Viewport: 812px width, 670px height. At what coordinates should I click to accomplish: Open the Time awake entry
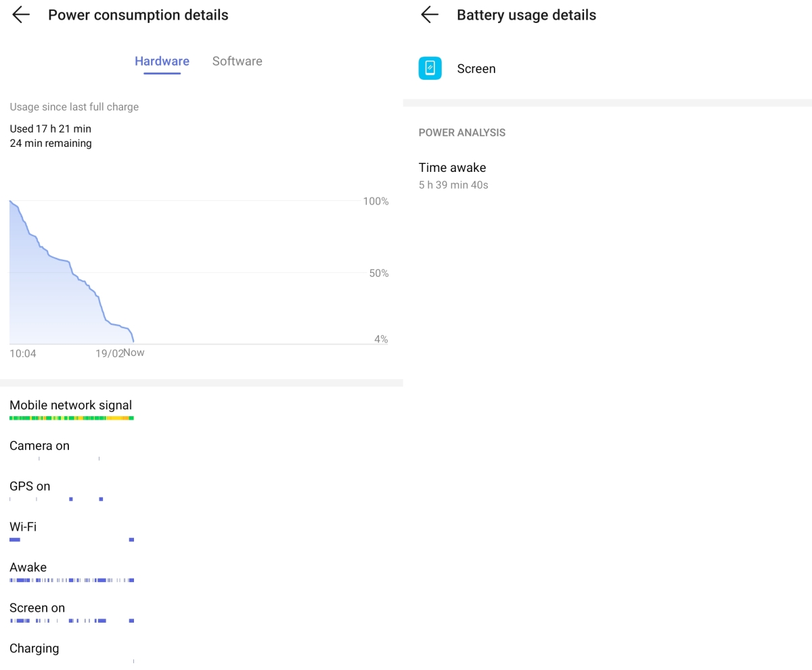point(452,175)
